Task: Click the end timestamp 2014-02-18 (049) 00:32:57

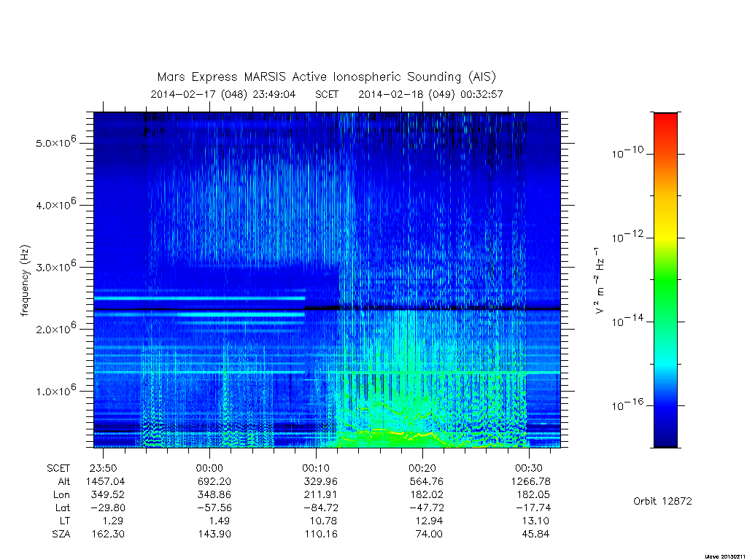Action: click(x=430, y=94)
